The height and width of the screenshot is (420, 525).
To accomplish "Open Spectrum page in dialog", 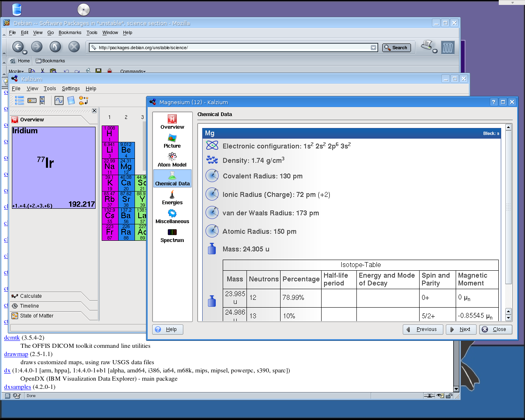I will [172, 235].
